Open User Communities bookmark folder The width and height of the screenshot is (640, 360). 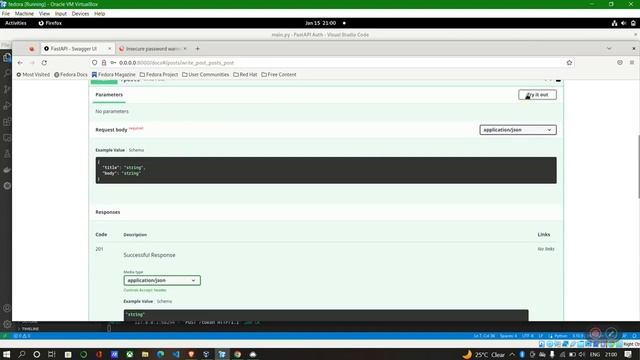tap(205, 75)
